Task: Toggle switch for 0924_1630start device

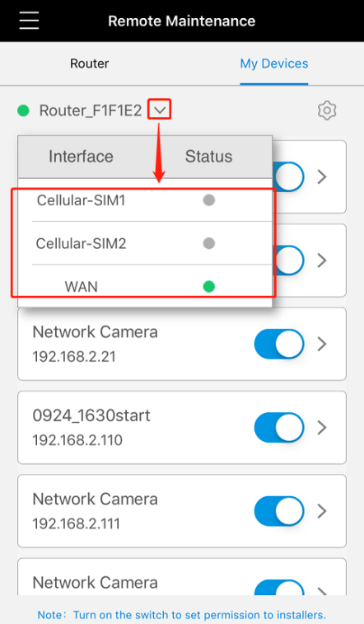Action: (x=279, y=428)
